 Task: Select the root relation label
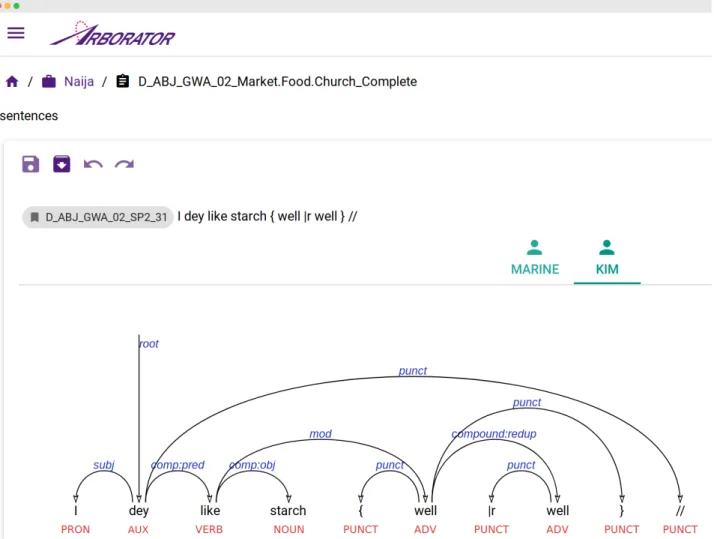coord(149,344)
